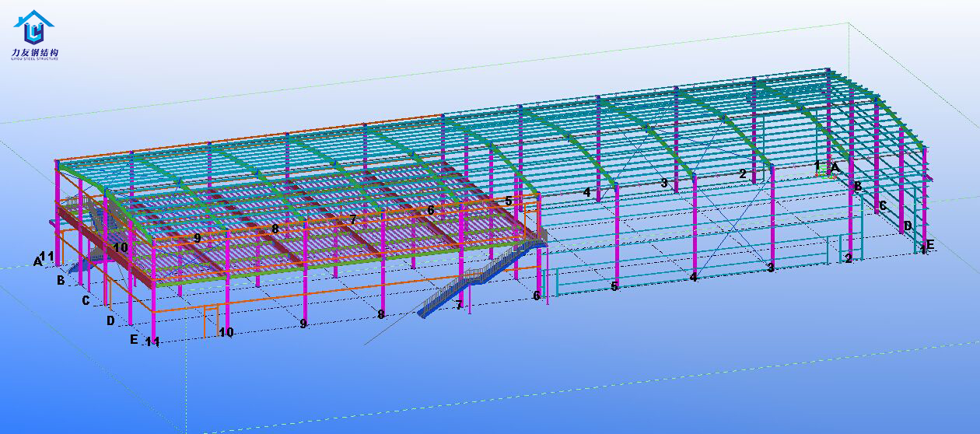Image resolution: width=980 pixels, height=434 pixels.
Task: Click grid label 5 on the front ground line
Action: [x=614, y=286]
